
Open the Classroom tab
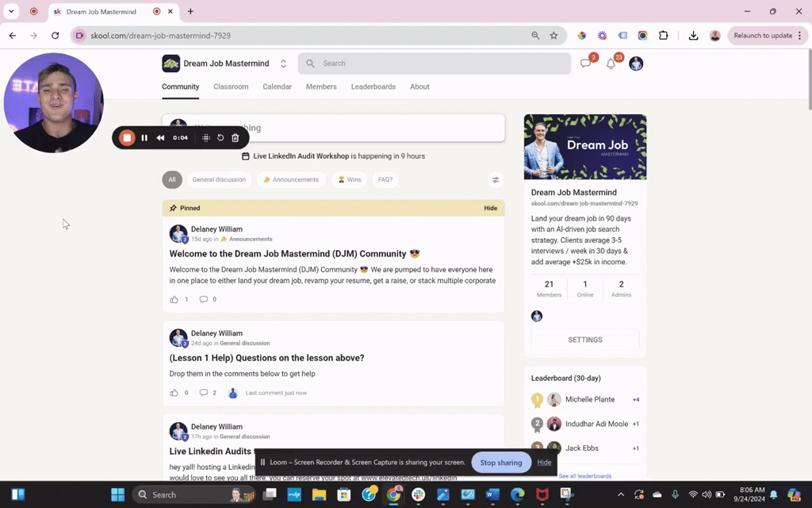231,87
